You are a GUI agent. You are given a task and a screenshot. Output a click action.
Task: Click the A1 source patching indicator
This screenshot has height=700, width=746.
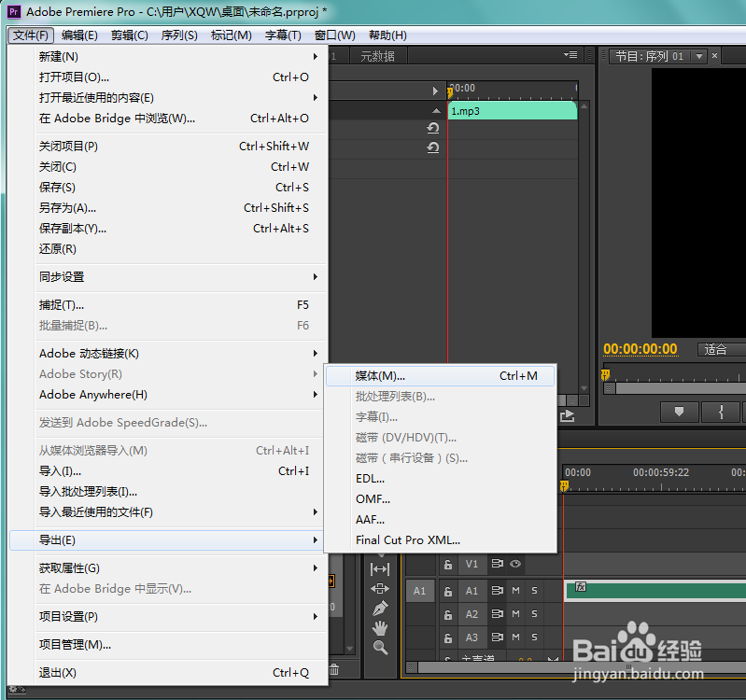pos(419,591)
